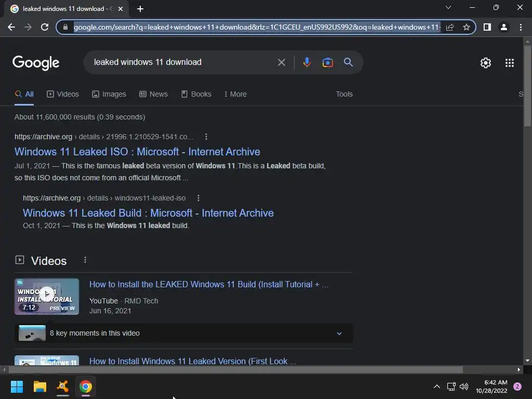Switch to the Images results tab
The width and height of the screenshot is (532, 399).
click(x=109, y=94)
